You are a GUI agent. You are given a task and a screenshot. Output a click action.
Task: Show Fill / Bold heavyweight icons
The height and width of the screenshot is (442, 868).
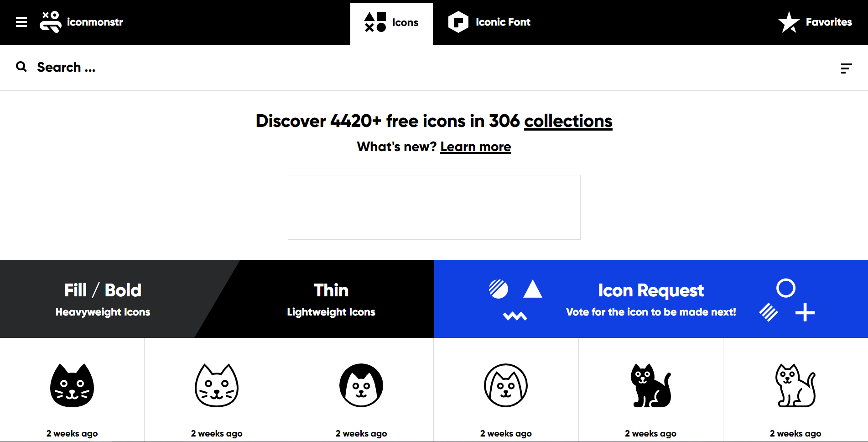pyautogui.click(x=103, y=299)
